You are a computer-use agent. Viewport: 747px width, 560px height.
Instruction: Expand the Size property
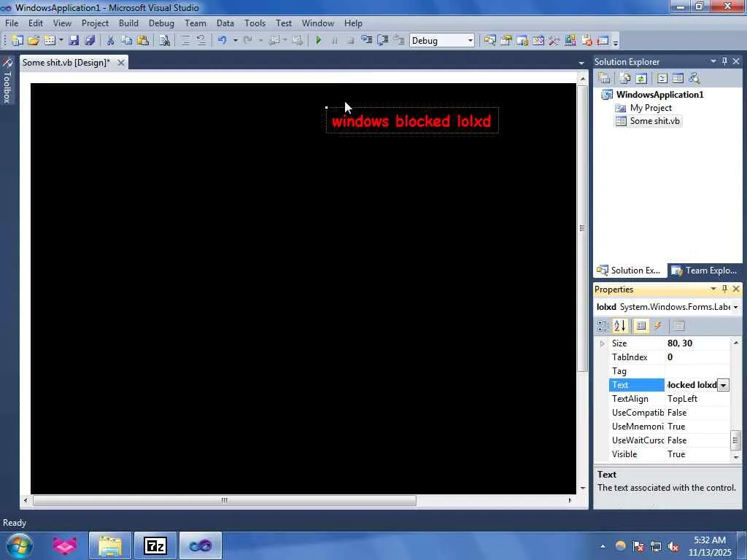602,343
